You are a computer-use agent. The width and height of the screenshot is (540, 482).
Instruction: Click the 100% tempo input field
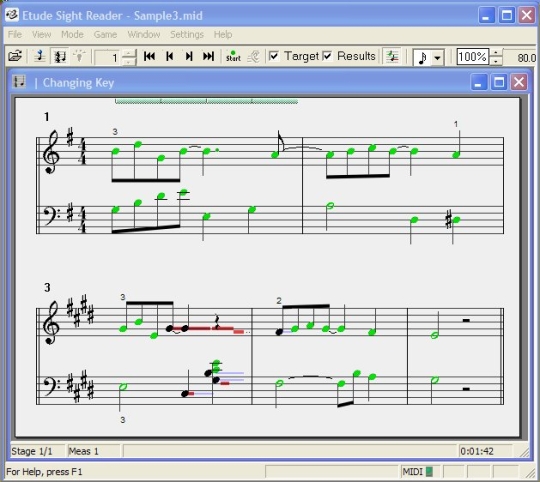click(473, 56)
